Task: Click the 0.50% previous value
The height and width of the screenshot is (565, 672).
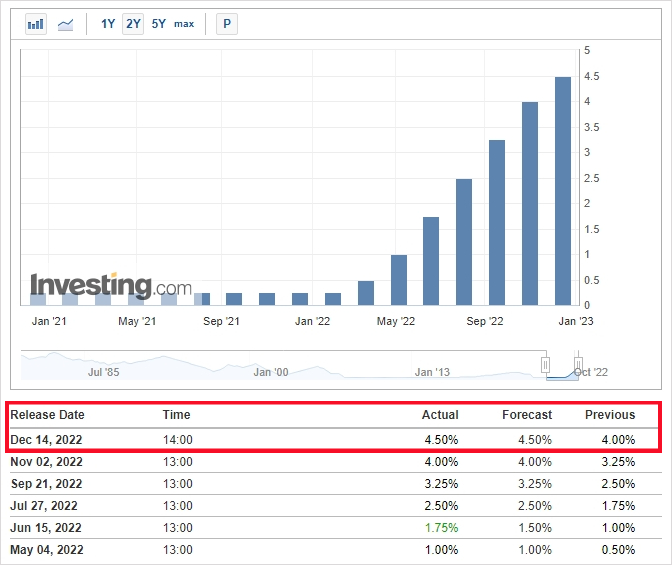Action: [x=618, y=550]
